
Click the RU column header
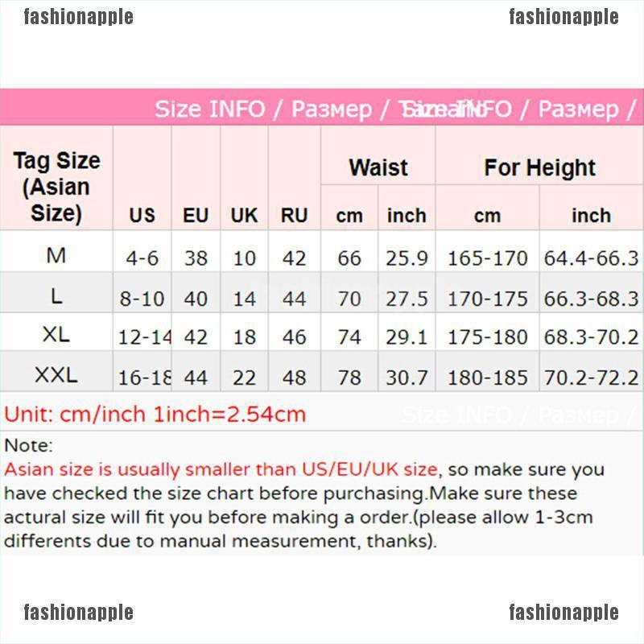point(294,216)
